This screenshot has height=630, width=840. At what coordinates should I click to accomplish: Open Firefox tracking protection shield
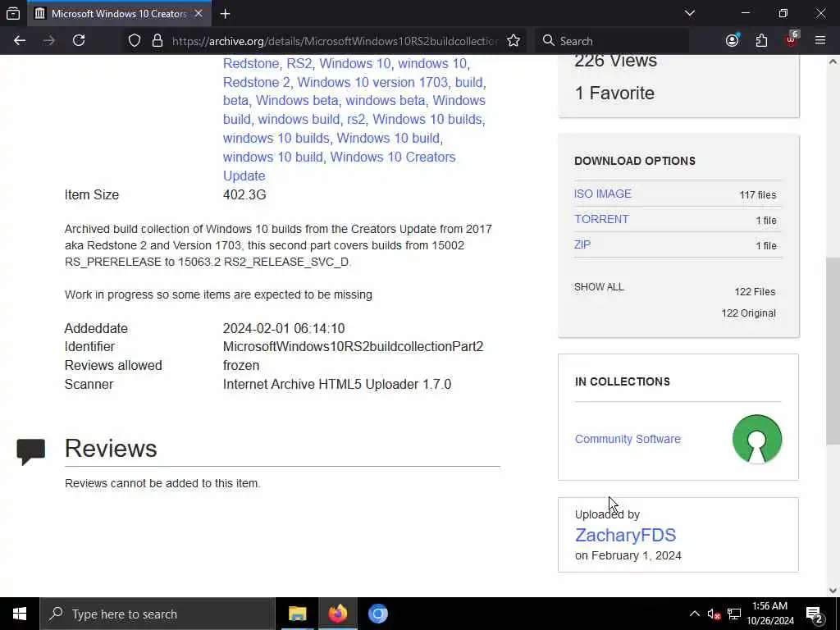135,41
